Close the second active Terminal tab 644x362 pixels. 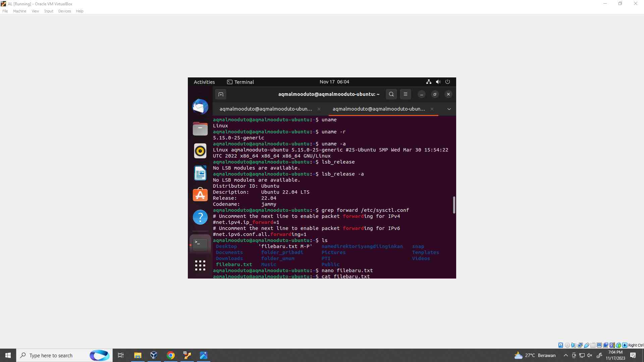[432, 109]
